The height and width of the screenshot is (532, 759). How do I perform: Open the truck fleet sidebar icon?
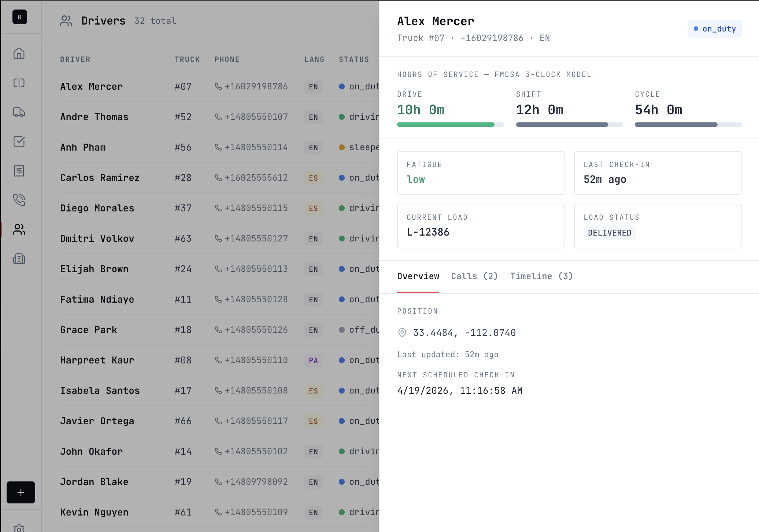point(19,112)
